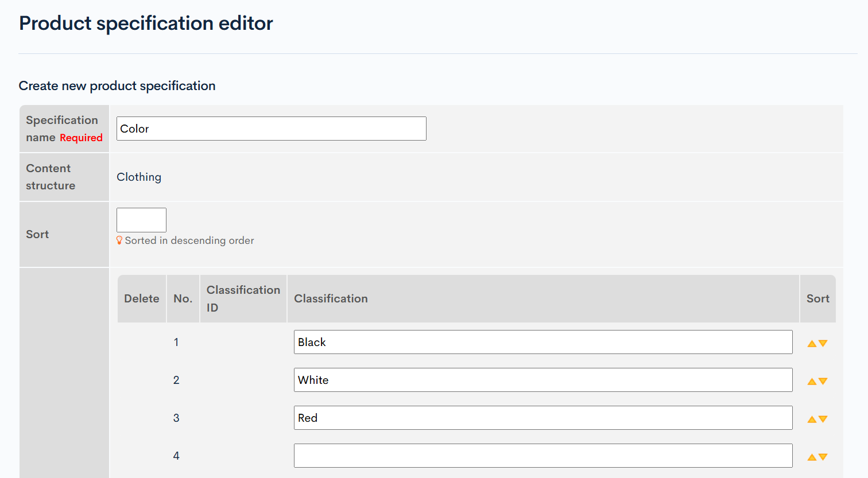Click the red Required label
Screen dimensions: 868x478
pyautogui.click(x=81, y=138)
